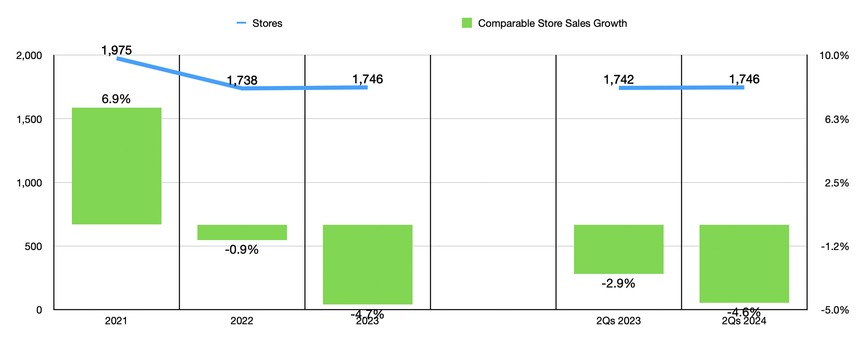Select the "Stores" legend label
The width and height of the screenshot is (868, 349).
pos(267,24)
